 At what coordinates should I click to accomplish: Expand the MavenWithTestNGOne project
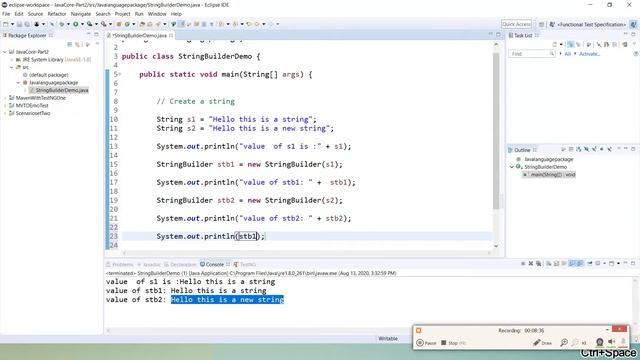click(5, 98)
